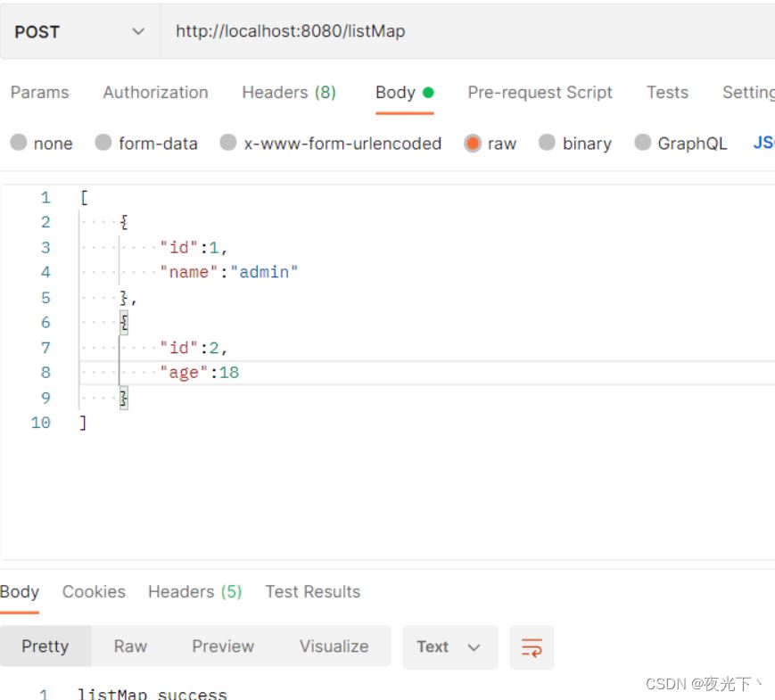Open the JSON body type selector
Viewport: 775px width, 700px height.
click(763, 143)
